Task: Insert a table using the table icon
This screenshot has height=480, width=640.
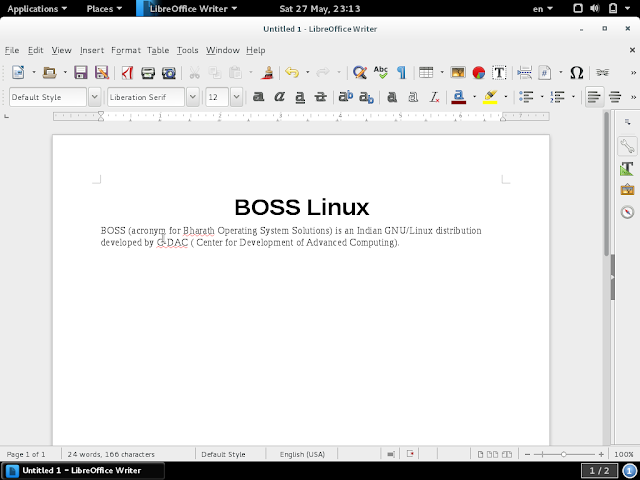Action: 426,73
